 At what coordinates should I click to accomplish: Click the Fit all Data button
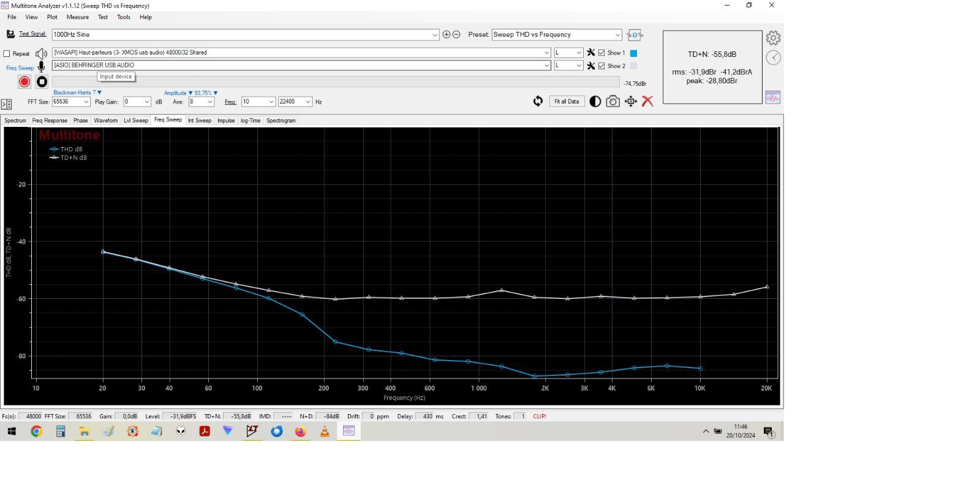(567, 102)
